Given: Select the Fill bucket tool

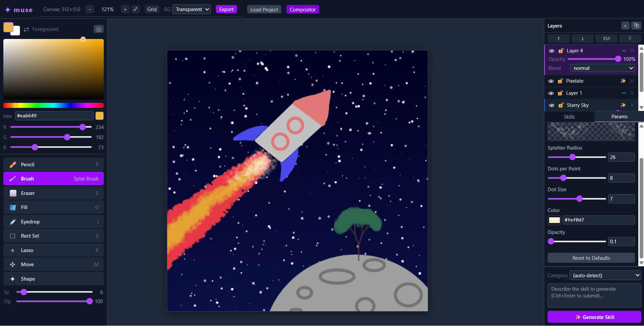Looking at the screenshot, I should coord(53,207).
